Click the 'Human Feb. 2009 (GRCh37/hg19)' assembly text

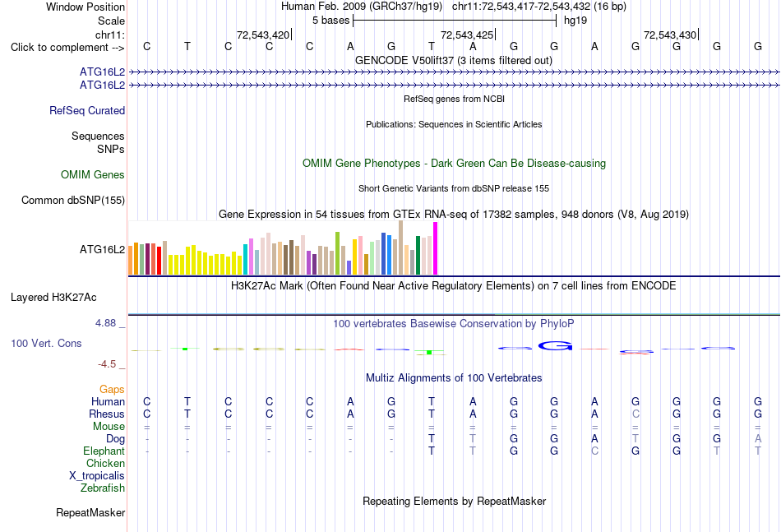click(x=362, y=7)
